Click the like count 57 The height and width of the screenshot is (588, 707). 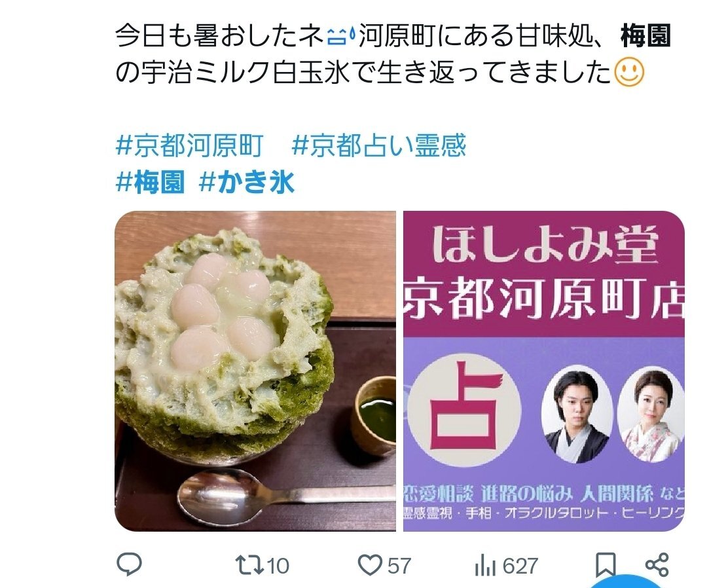click(399, 566)
